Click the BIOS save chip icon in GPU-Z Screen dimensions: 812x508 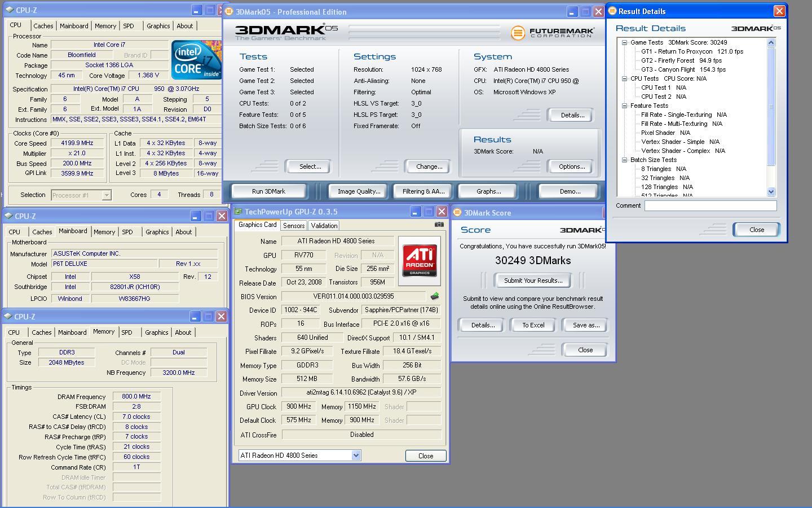tap(434, 296)
